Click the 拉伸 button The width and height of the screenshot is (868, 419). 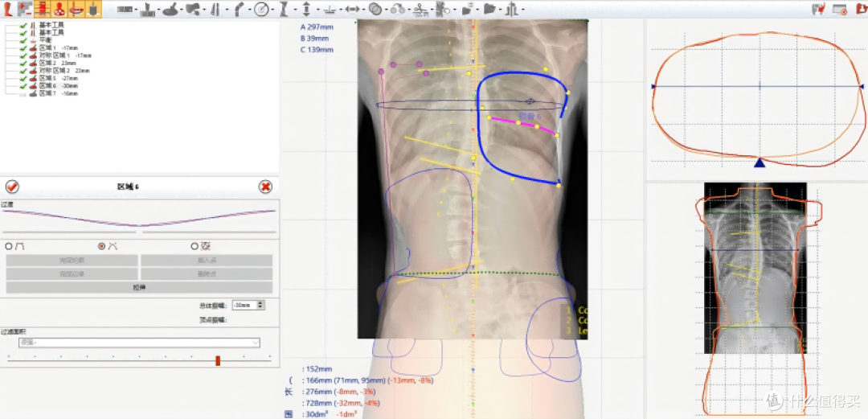pyautogui.click(x=139, y=288)
